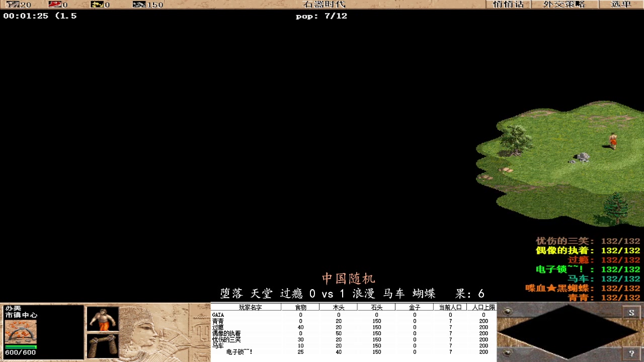This screenshot has width=644, height=362.
Task: Click the game timer 00:01:25
Action: pos(26,16)
